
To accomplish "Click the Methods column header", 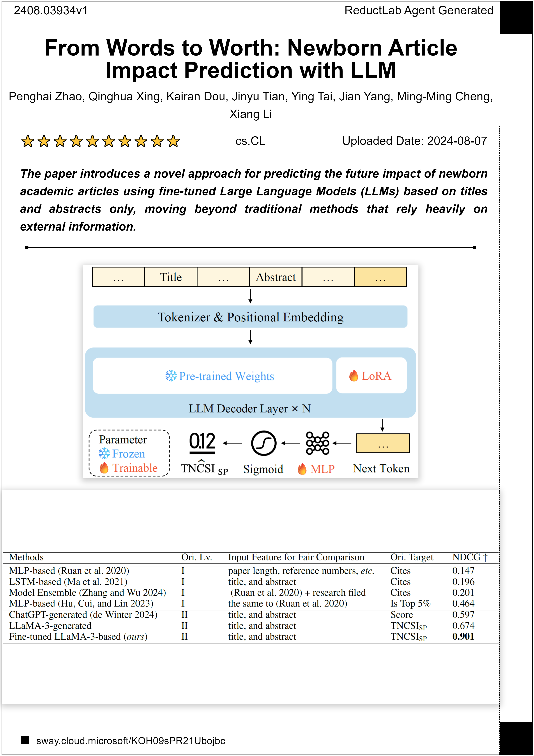I will tap(26, 557).
